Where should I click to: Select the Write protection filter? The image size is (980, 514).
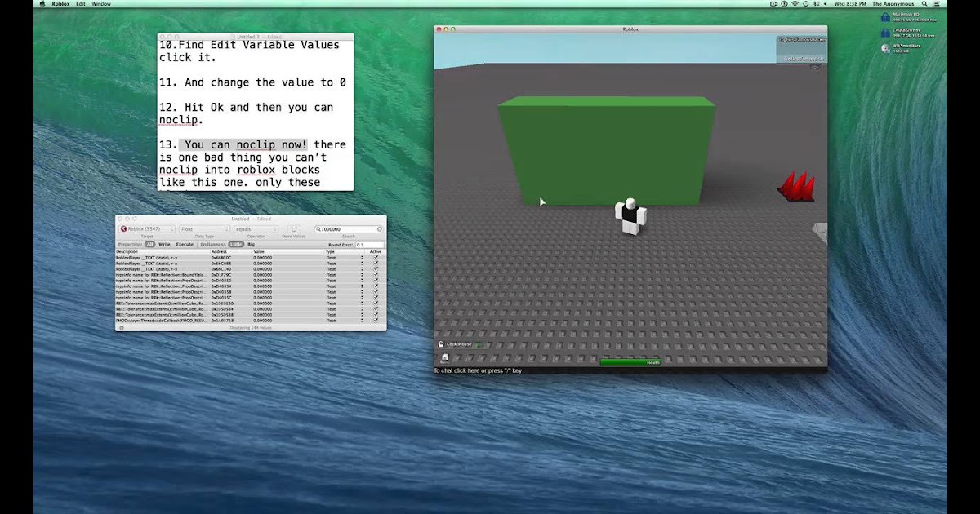164,244
